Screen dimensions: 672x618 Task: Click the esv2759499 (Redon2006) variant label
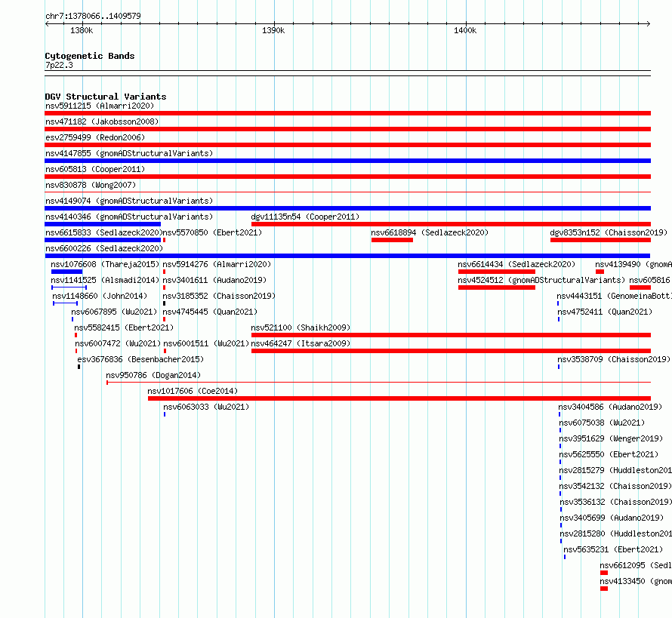(95, 137)
